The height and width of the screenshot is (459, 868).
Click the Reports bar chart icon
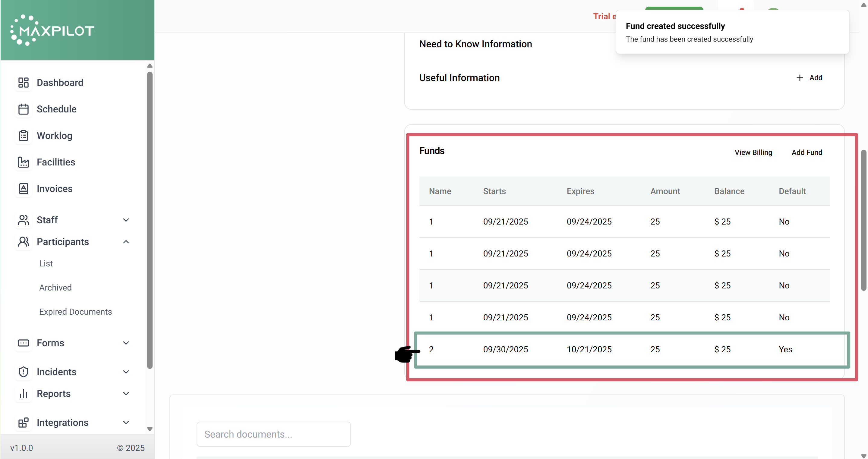(23, 394)
